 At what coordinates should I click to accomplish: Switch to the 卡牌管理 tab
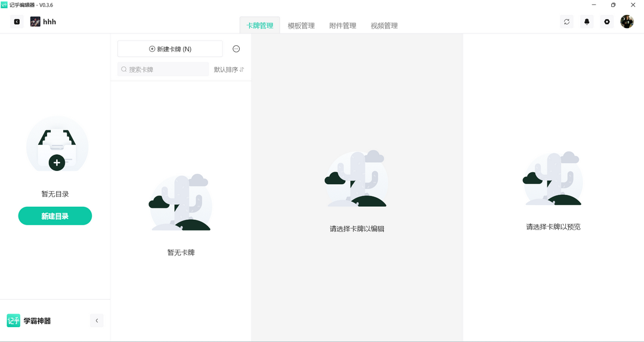[260, 26]
